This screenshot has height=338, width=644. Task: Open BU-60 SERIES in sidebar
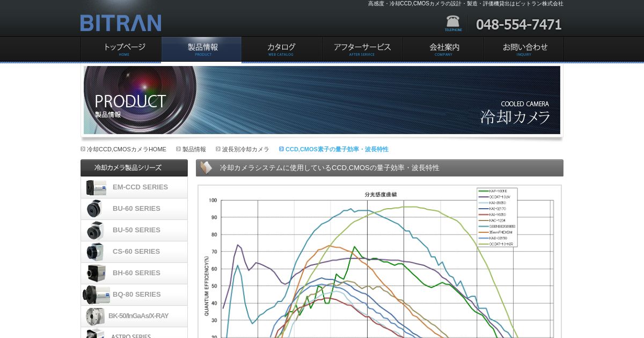click(134, 209)
